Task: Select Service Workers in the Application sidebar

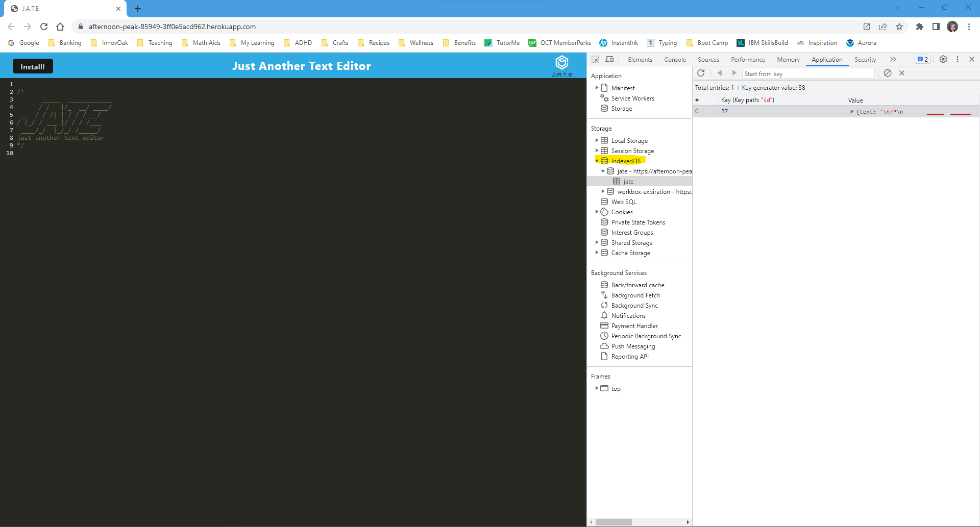Action: pyautogui.click(x=632, y=98)
